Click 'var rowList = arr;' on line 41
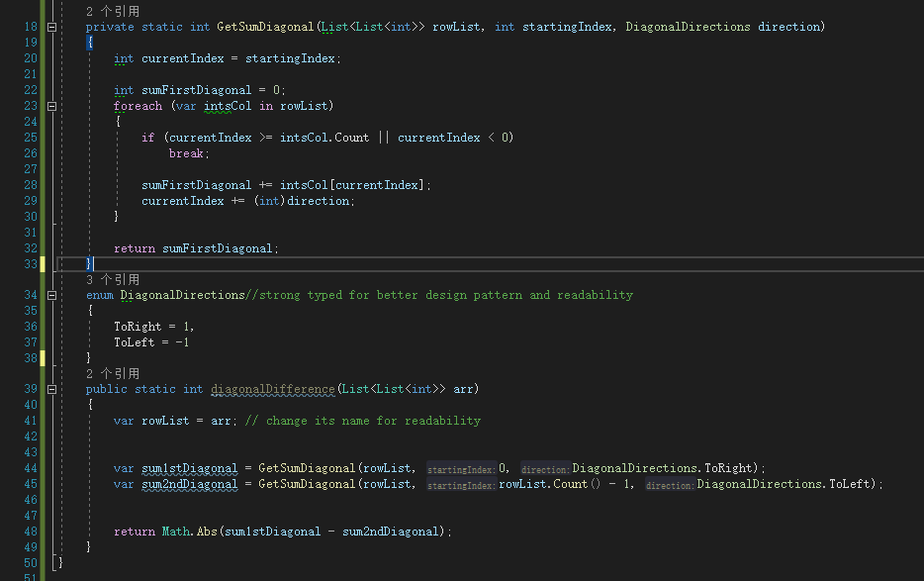The image size is (924, 581). pyautogui.click(x=175, y=422)
